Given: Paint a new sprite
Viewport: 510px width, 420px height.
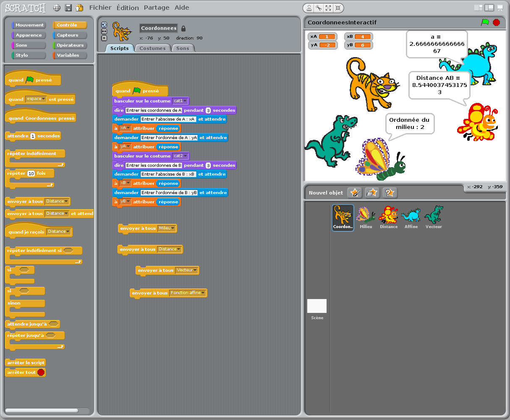Looking at the screenshot, I should point(355,193).
